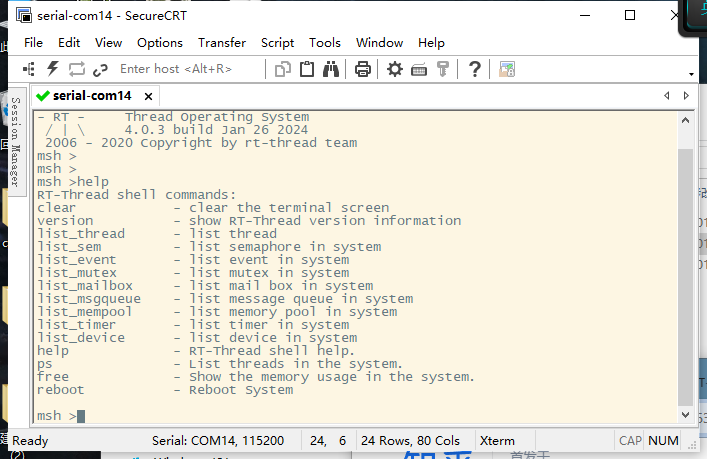Click the 'list_sem' command text
The image size is (707, 459).
pyautogui.click(x=69, y=247)
